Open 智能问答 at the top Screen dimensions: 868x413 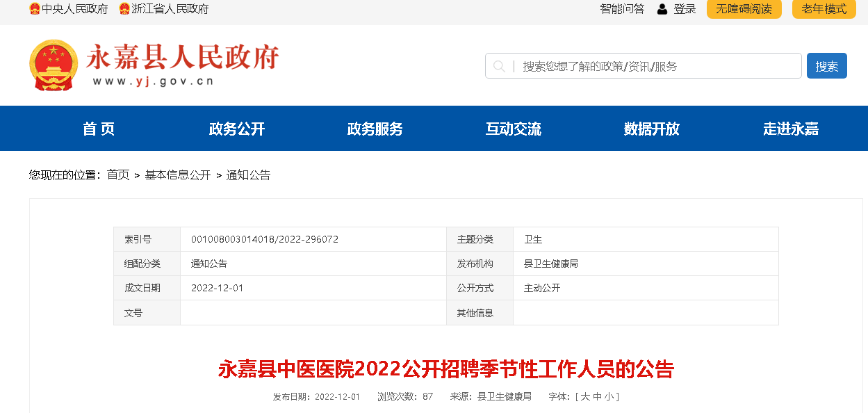coord(622,9)
